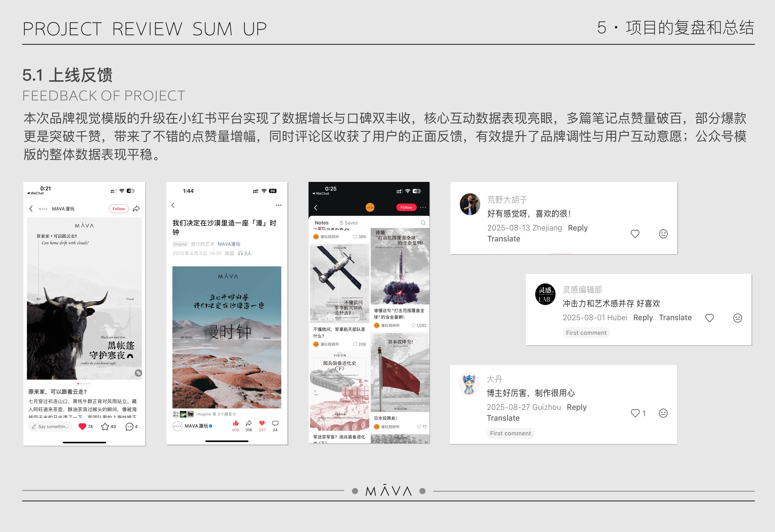Like the yak note with 74 hearts
Image resolution: width=775 pixels, height=532 pixels.
(82, 426)
